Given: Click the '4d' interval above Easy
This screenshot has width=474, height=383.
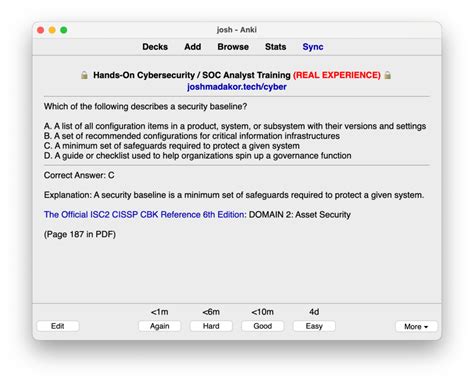Looking at the screenshot, I should tap(314, 312).
